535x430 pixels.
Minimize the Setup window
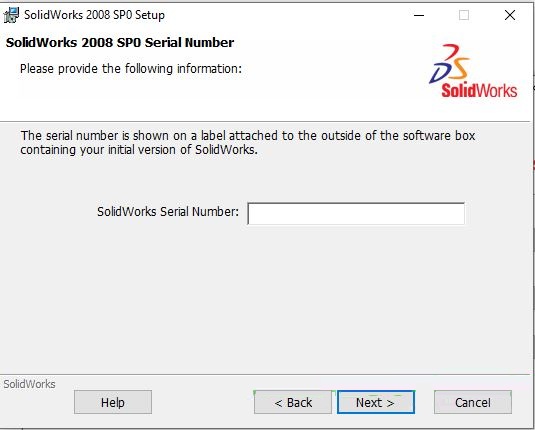pos(419,15)
